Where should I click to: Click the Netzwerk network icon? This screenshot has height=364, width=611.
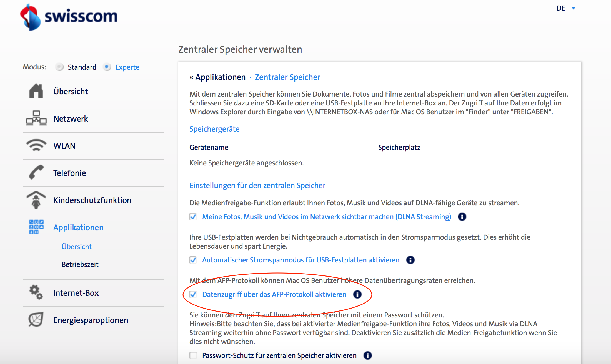click(36, 118)
